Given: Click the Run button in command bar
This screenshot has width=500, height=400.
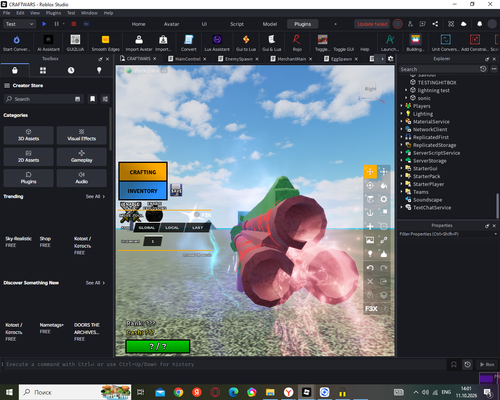Looking at the screenshot, I should tap(487, 364).
